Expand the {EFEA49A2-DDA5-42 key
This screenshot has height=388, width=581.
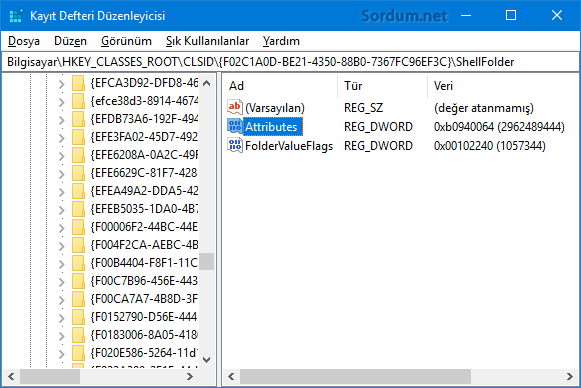[62, 192]
